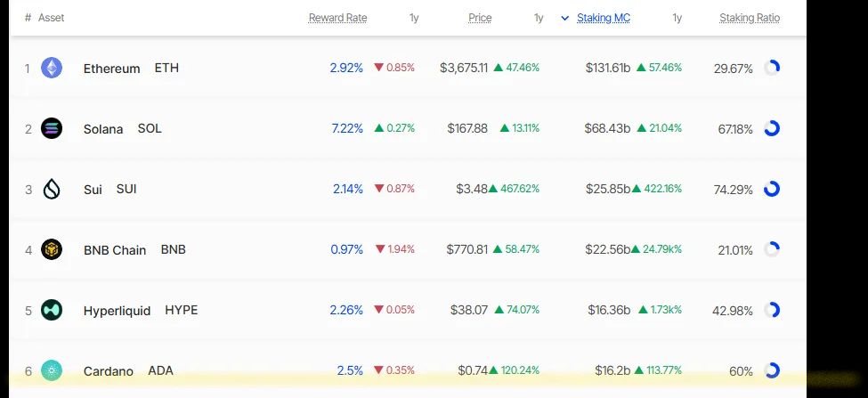Click Solana's 7.22% reward rate value
The image size is (868, 398).
[347, 128]
